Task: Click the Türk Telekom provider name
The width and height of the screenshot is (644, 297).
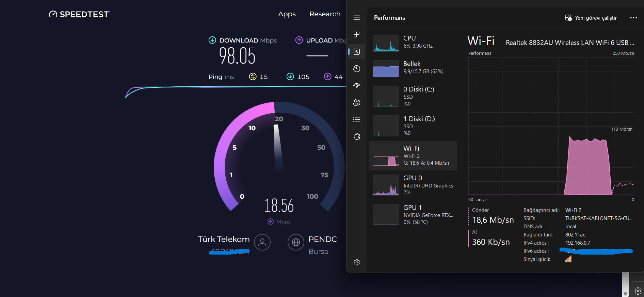Action: pyautogui.click(x=224, y=239)
